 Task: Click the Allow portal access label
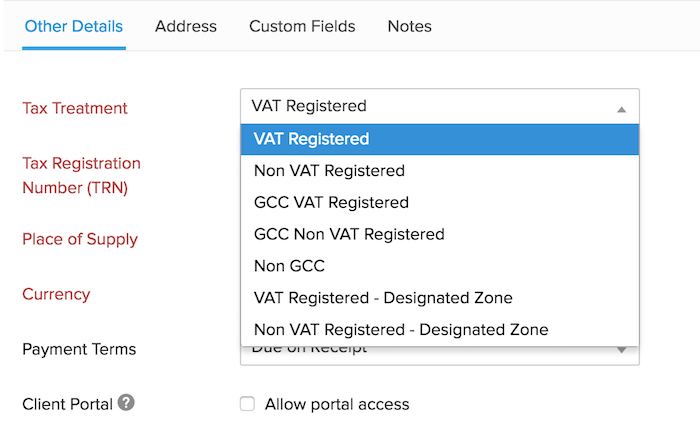click(337, 404)
